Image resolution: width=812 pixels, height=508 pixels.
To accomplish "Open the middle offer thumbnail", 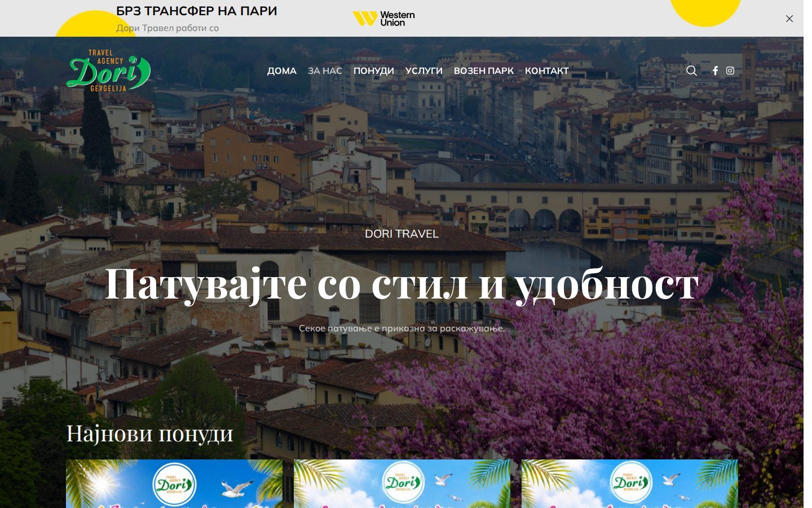I will coord(402,484).
